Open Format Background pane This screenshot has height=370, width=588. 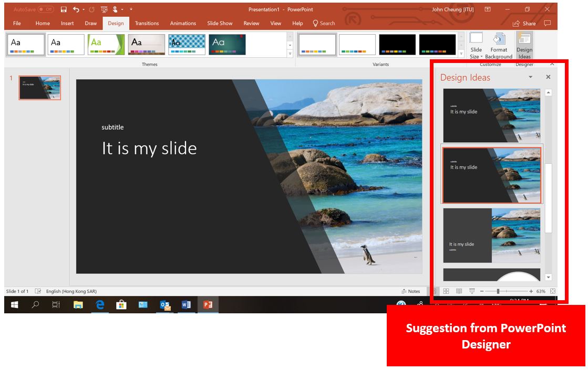click(x=498, y=46)
